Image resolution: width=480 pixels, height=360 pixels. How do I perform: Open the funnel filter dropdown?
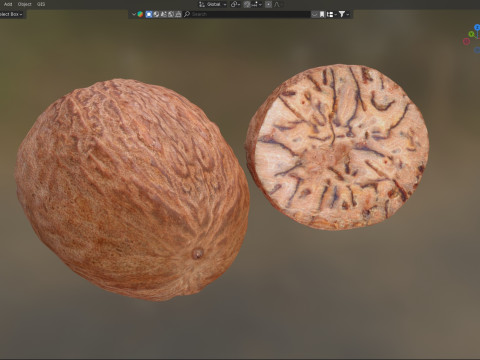pos(344,14)
